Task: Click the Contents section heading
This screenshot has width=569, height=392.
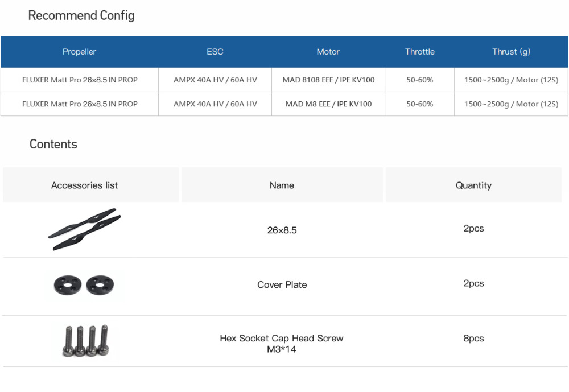Action: 53,145
